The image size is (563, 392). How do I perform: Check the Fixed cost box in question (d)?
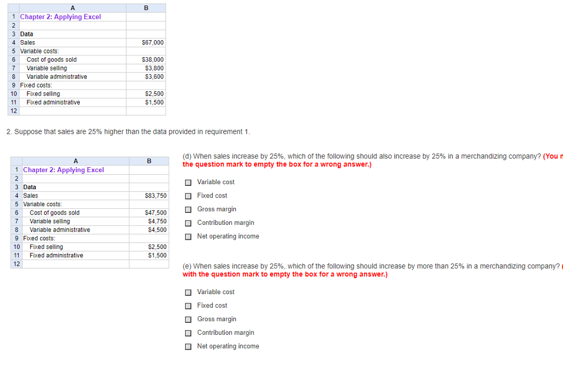point(188,195)
